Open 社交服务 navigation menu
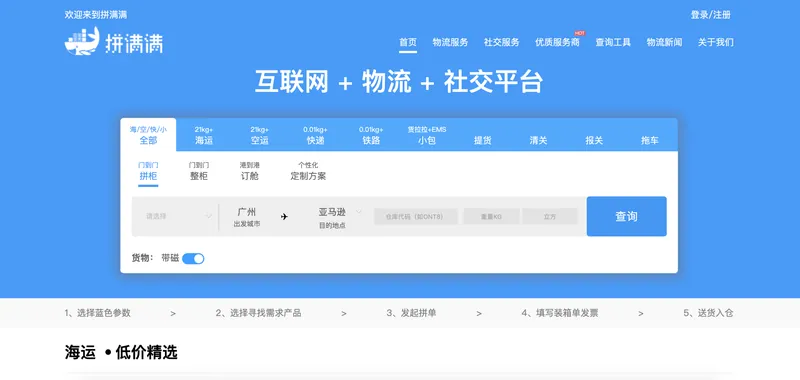This screenshot has height=380, width=800. coord(502,42)
